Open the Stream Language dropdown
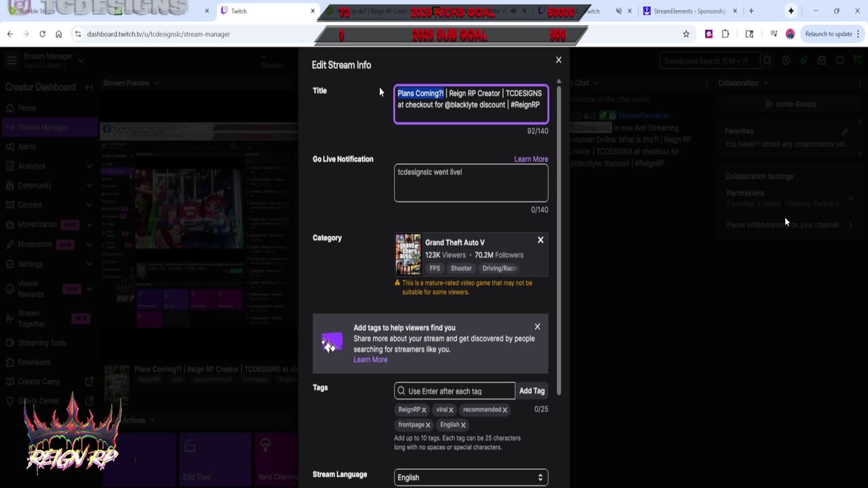The width and height of the screenshot is (868, 488). (x=471, y=477)
